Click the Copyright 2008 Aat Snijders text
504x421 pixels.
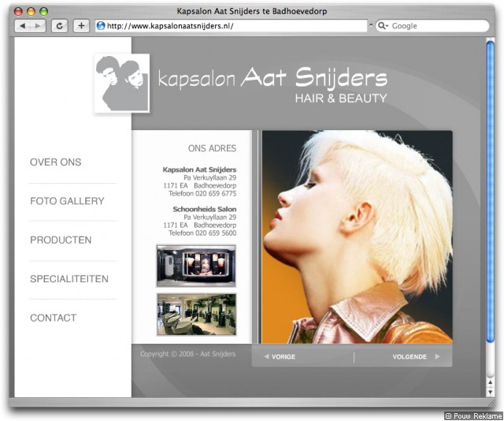188,354
